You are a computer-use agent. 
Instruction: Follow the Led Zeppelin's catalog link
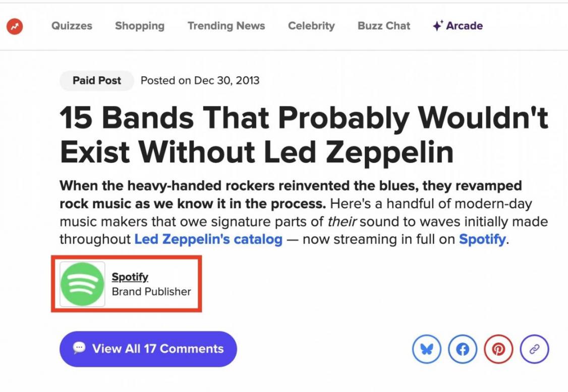(208, 239)
